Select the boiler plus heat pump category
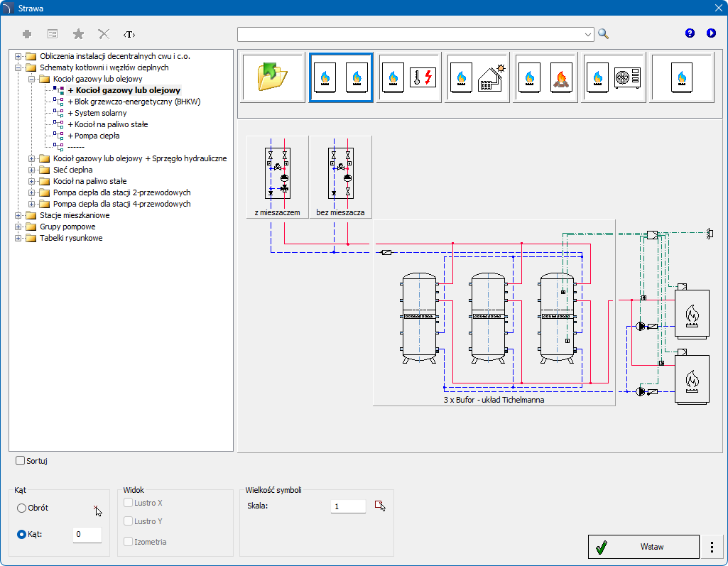This screenshot has height=566, width=728. pyautogui.click(x=614, y=77)
